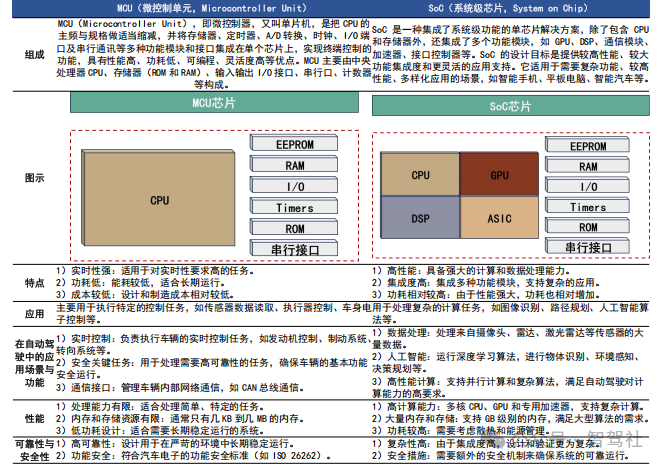Screen dimensions: 664x466
Task: Click the line '1) 处理能力有限：适合处理简单、特定的任务'
Action: (160, 407)
